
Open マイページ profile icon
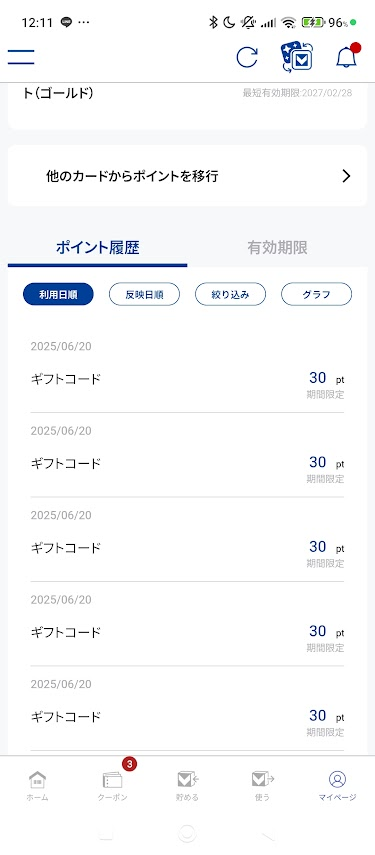click(x=337, y=786)
